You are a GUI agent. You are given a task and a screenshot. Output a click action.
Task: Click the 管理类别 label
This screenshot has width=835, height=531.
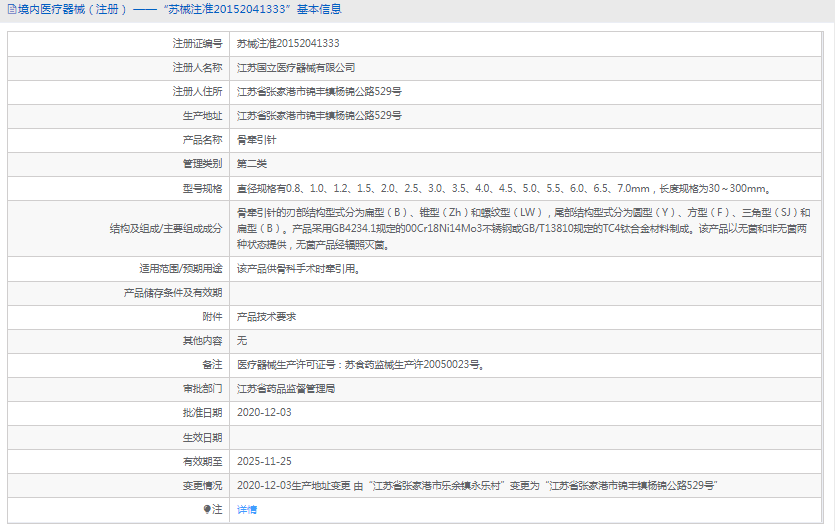202,164
